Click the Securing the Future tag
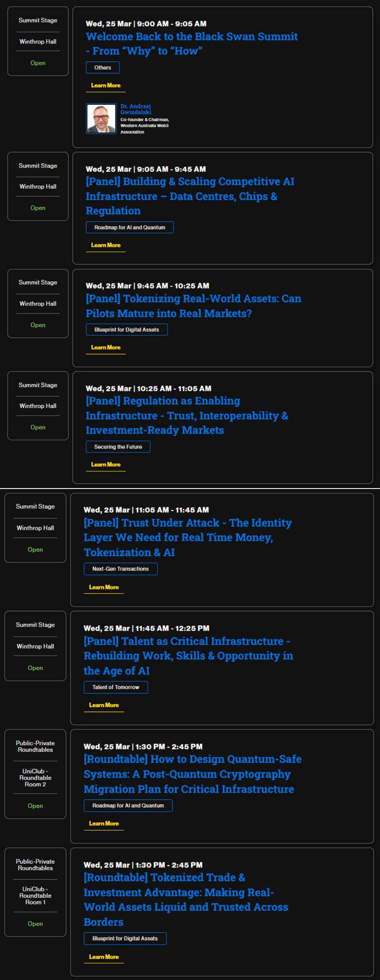 [x=118, y=447]
